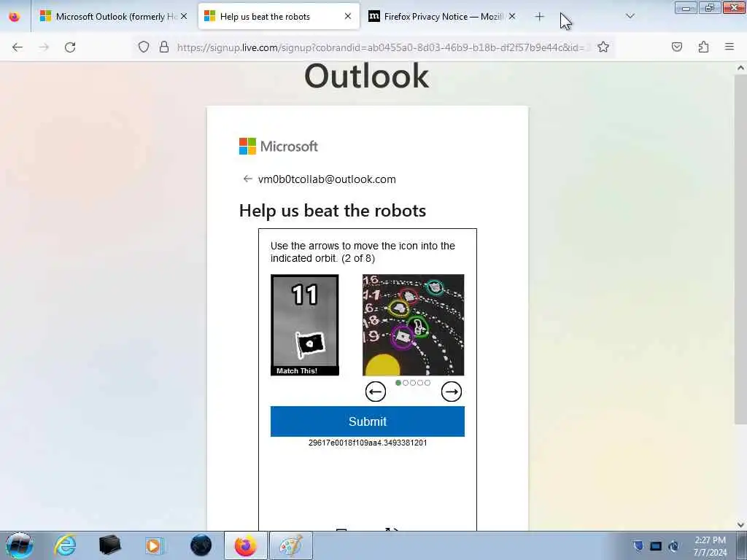Open the black box app on the taskbar
This screenshot has height=560, width=747.
109,545
